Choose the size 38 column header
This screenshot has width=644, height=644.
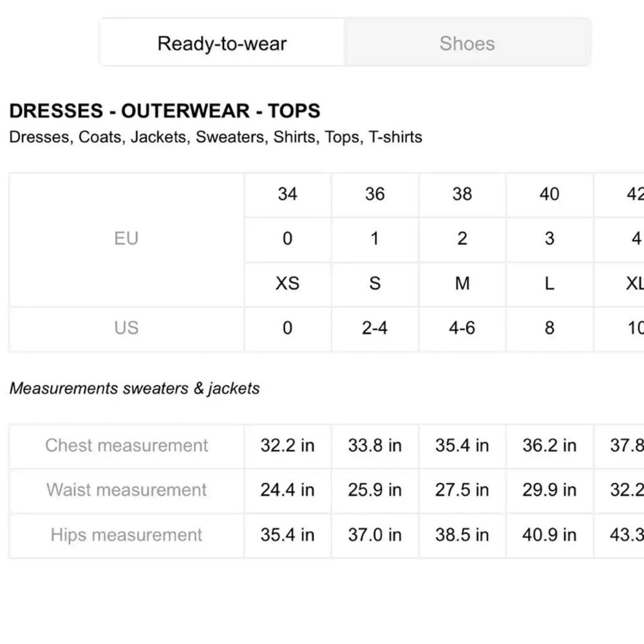click(x=462, y=194)
